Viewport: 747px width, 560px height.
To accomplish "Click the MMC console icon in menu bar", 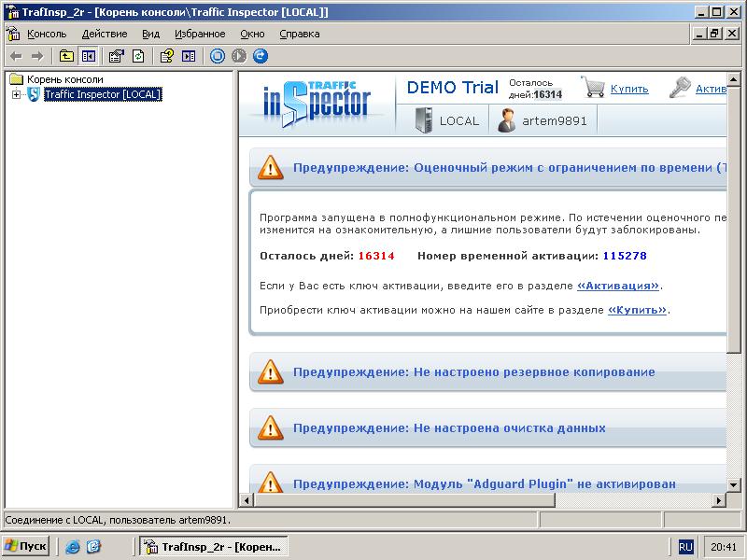I will tap(13, 34).
